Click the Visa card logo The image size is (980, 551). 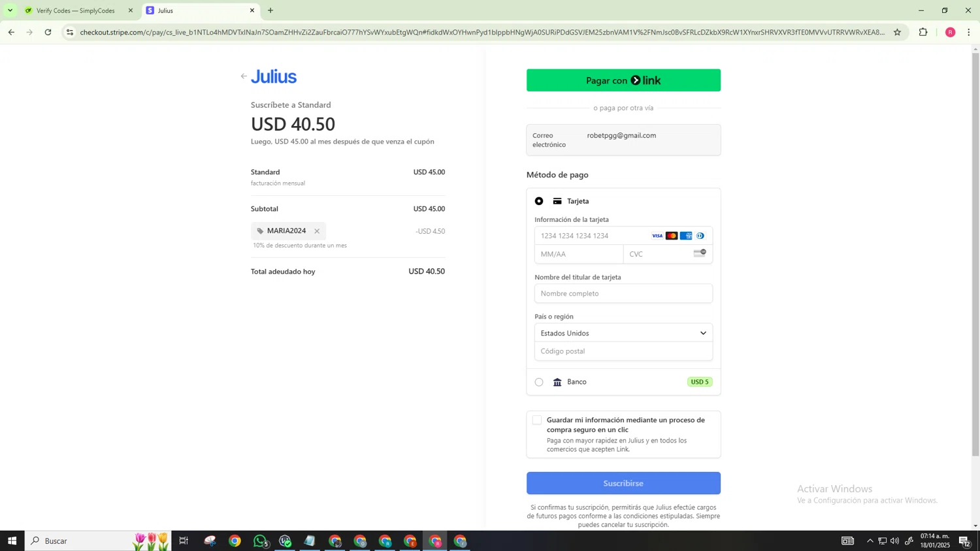point(657,236)
